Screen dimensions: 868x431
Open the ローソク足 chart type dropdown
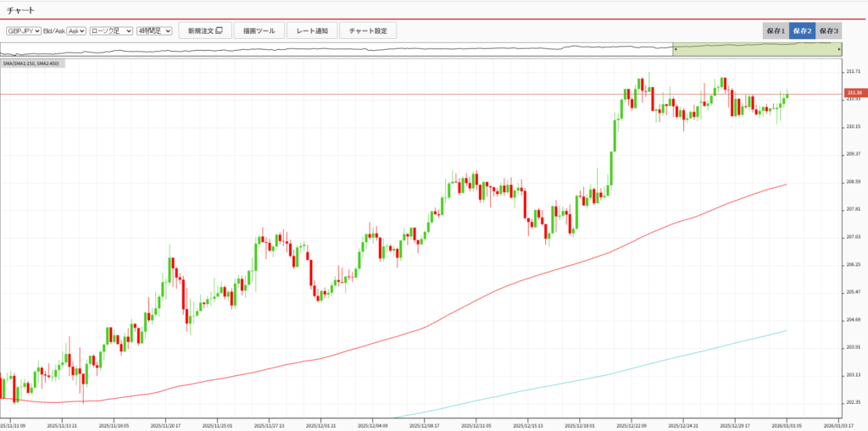(111, 30)
